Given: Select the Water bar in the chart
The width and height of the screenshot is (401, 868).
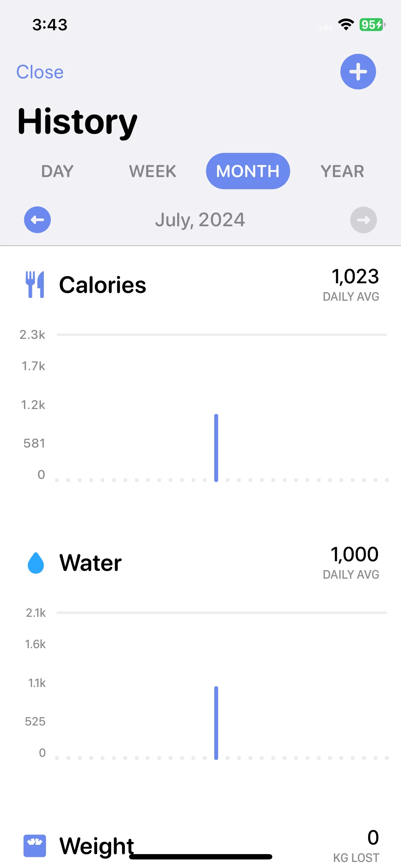Looking at the screenshot, I should click(x=216, y=723).
